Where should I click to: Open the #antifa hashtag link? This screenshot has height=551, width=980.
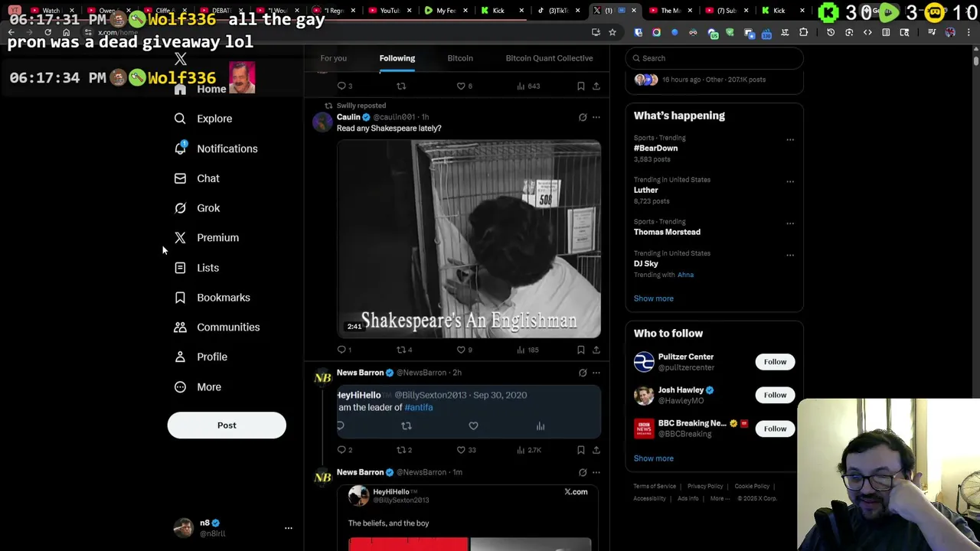pyautogui.click(x=419, y=408)
